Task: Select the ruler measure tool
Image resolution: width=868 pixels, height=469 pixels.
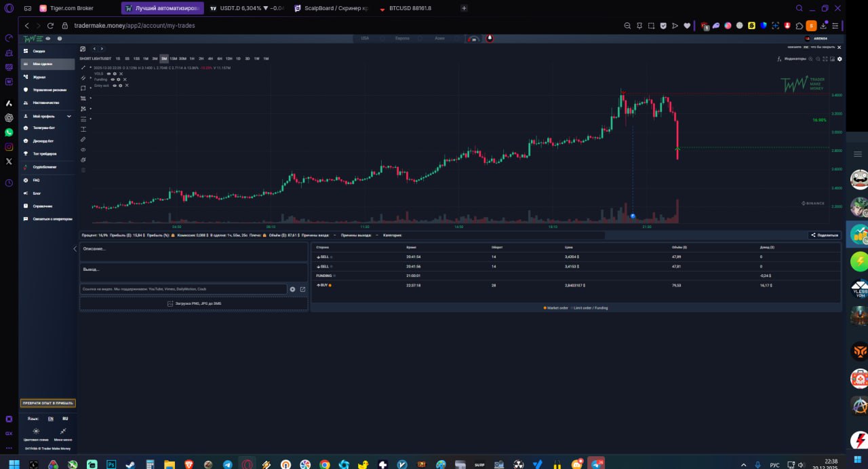Action: click(83, 139)
